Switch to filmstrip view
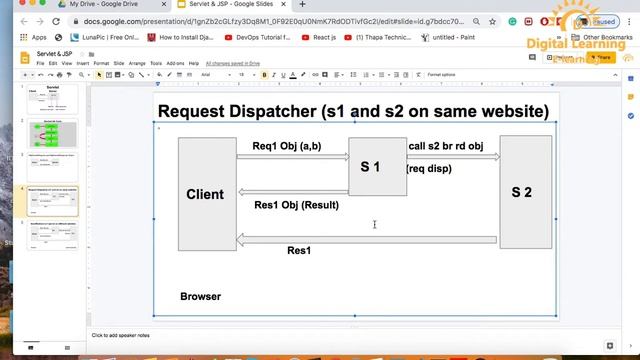The image size is (640, 360). (x=31, y=348)
